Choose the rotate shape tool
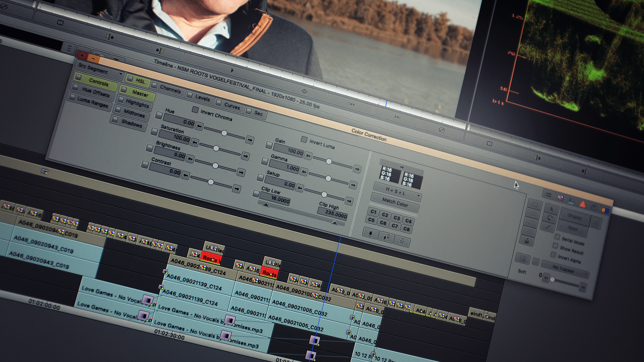644x362 pixels. (549, 218)
